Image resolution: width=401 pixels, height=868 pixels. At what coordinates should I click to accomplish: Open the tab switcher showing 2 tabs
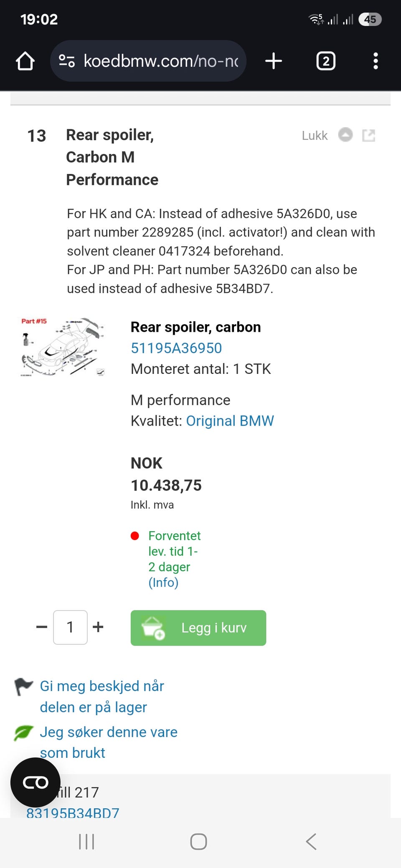(x=326, y=61)
